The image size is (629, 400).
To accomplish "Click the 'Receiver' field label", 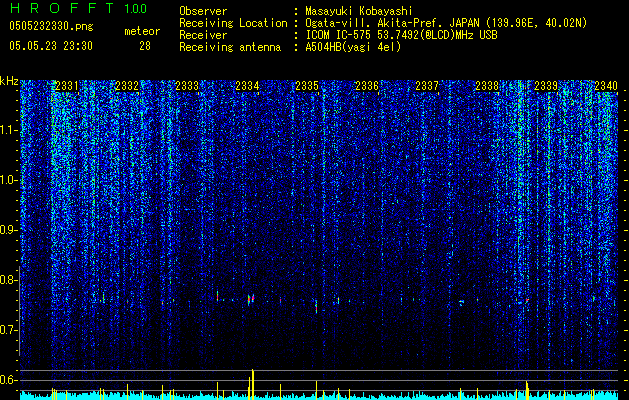I will (203, 35).
